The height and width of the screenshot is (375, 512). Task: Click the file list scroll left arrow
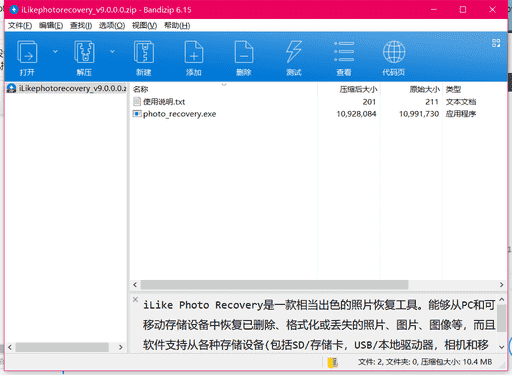coord(135,285)
